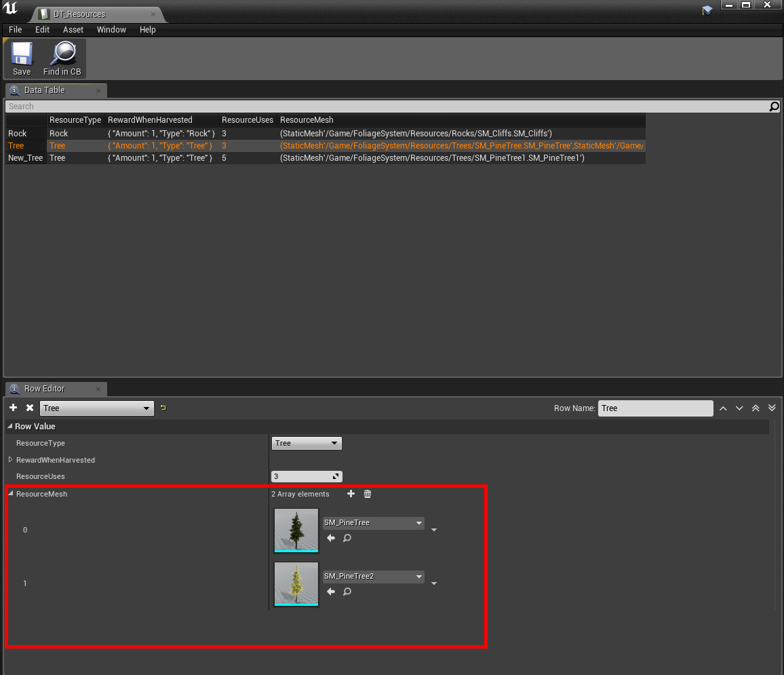Image resolution: width=784 pixels, height=675 pixels.
Task: Switch to the Row Editor tab
Action: 45,389
